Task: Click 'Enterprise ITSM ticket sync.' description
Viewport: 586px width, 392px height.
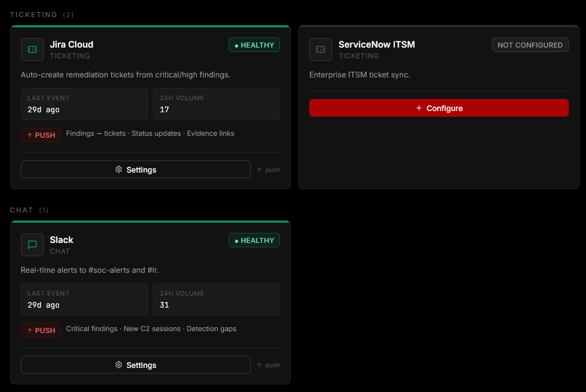Action: tap(359, 75)
